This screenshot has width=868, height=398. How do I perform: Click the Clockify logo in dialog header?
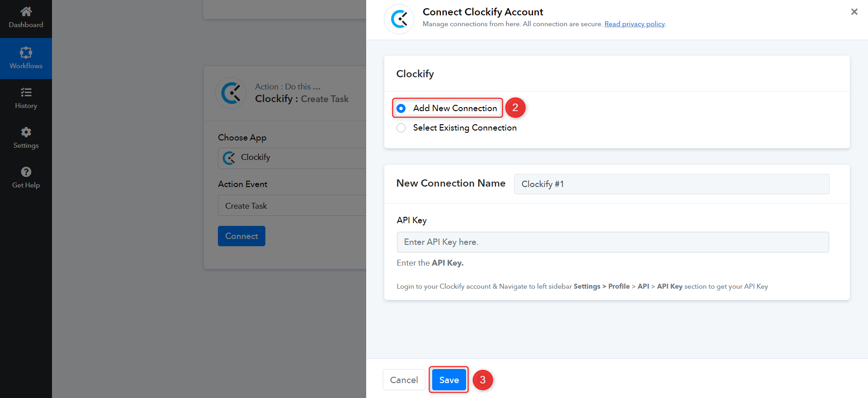point(399,19)
